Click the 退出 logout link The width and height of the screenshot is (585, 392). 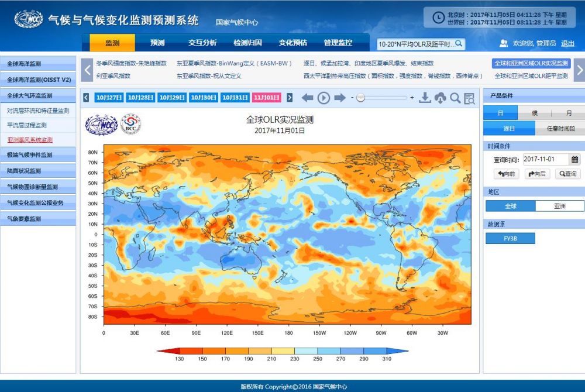tap(567, 43)
